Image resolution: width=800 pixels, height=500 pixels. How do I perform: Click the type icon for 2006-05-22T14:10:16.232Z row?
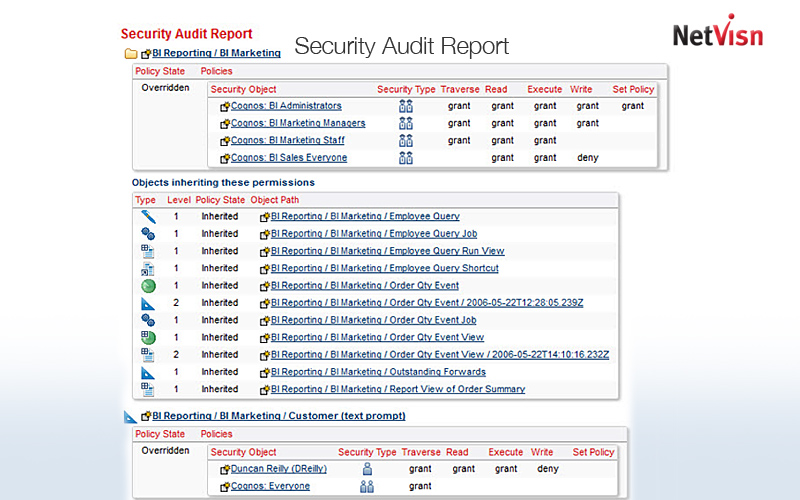pyautogui.click(x=148, y=355)
